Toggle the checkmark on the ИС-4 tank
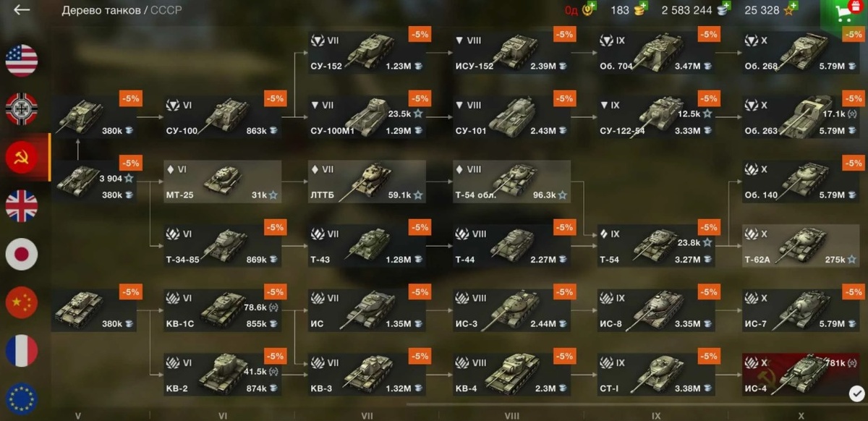The image size is (868, 421). pyautogui.click(x=856, y=393)
